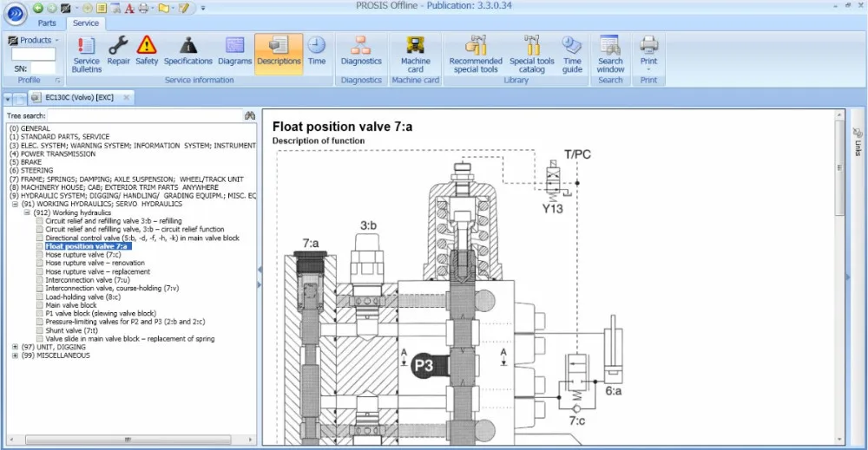Click the yellow folder icon in quick toolbar
The width and height of the screenshot is (868, 450).
163,8
